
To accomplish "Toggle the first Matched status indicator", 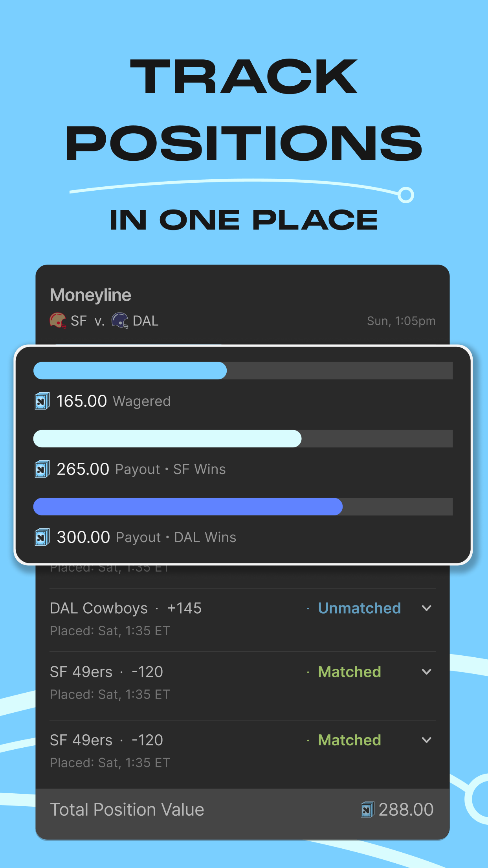I will (x=349, y=672).
